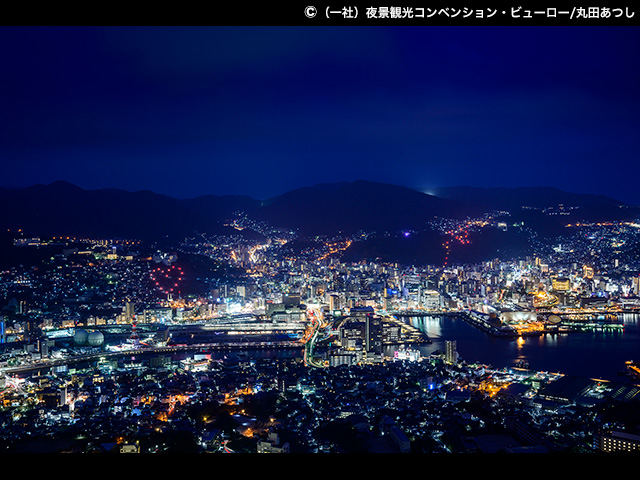
Task: Click the mountain silhouette peak at left
Action: pyautogui.click(x=60, y=186)
